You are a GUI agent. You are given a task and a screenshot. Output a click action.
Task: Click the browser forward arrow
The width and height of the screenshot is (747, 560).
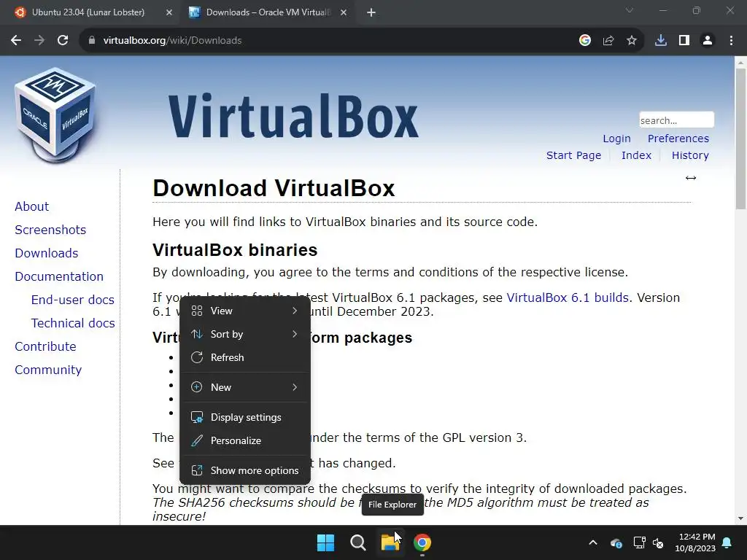pos(39,41)
